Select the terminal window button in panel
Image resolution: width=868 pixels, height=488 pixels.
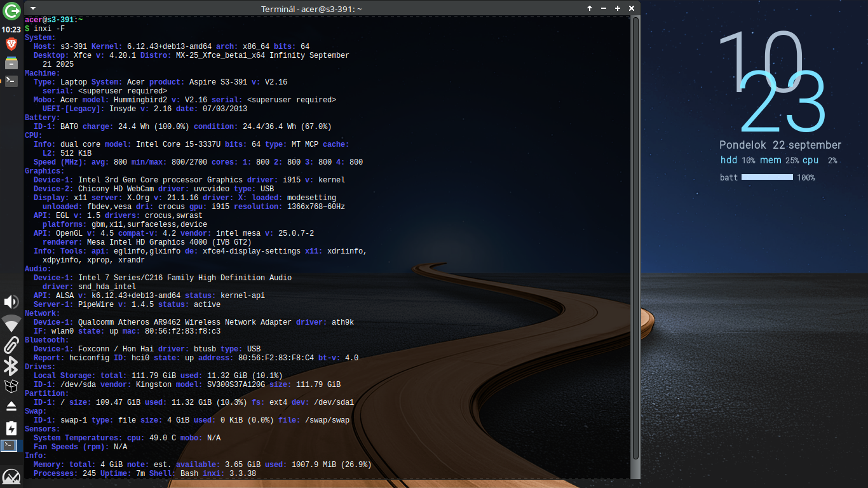[11, 445]
